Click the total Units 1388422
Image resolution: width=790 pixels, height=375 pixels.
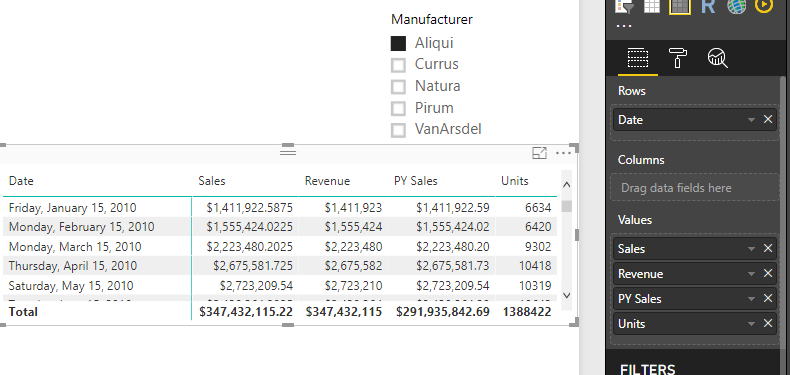[526, 312]
